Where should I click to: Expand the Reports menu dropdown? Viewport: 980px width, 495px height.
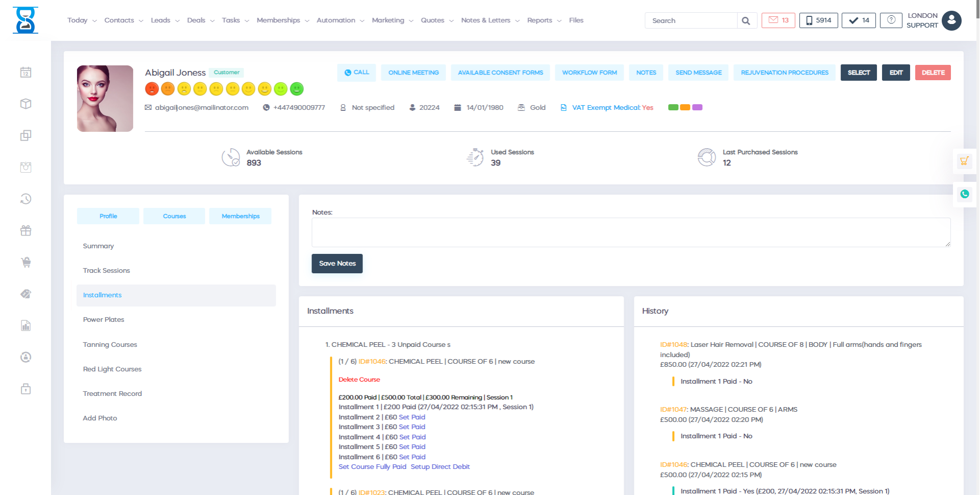tap(544, 20)
